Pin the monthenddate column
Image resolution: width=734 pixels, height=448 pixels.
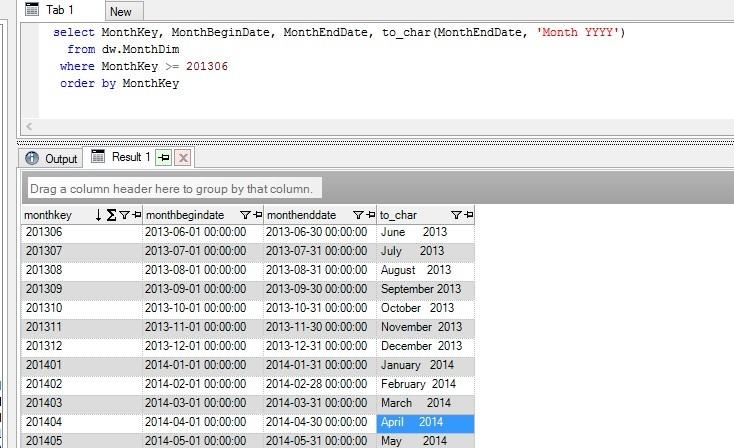pyautogui.click(x=371, y=215)
